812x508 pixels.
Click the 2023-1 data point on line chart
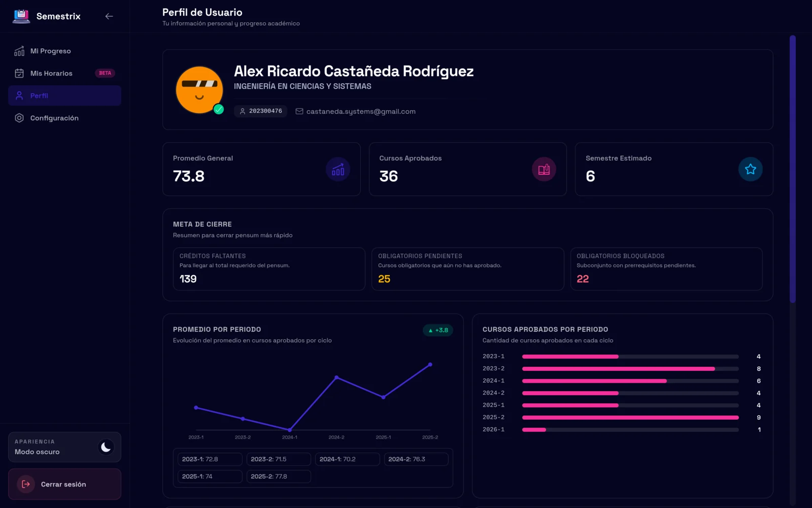point(196,407)
